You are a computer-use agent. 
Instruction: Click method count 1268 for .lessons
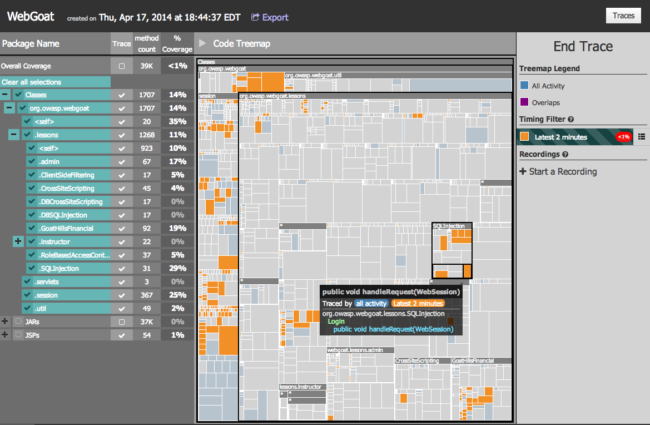tap(147, 135)
